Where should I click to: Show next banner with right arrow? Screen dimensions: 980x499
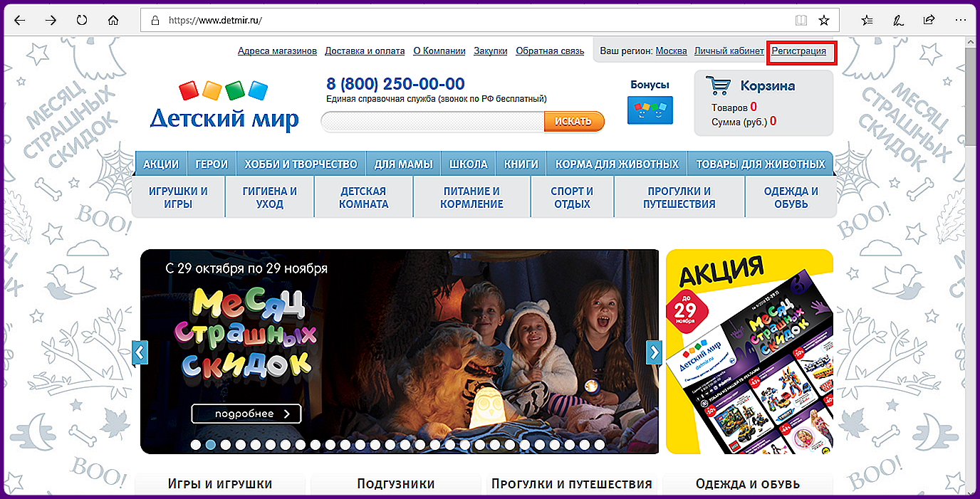coord(654,352)
